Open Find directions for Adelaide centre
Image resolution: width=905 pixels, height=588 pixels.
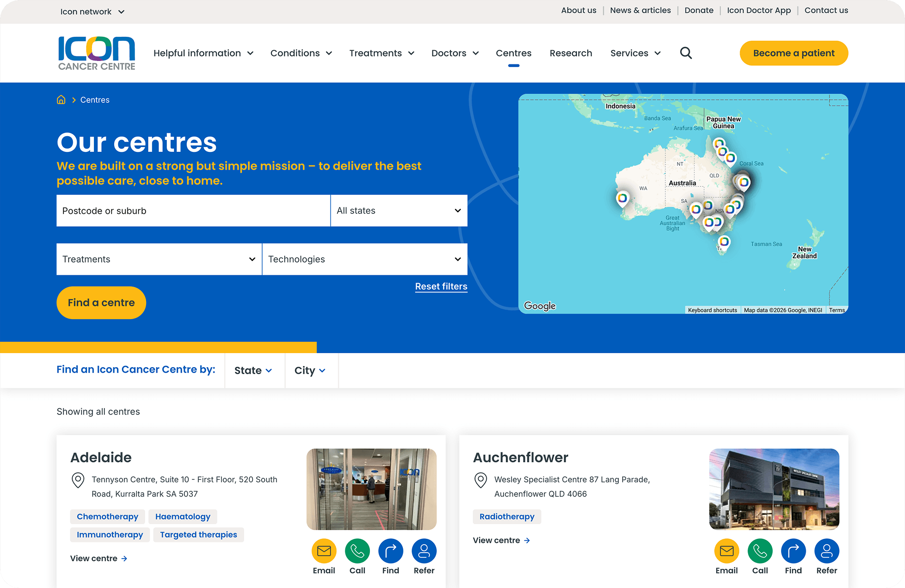(x=391, y=551)
